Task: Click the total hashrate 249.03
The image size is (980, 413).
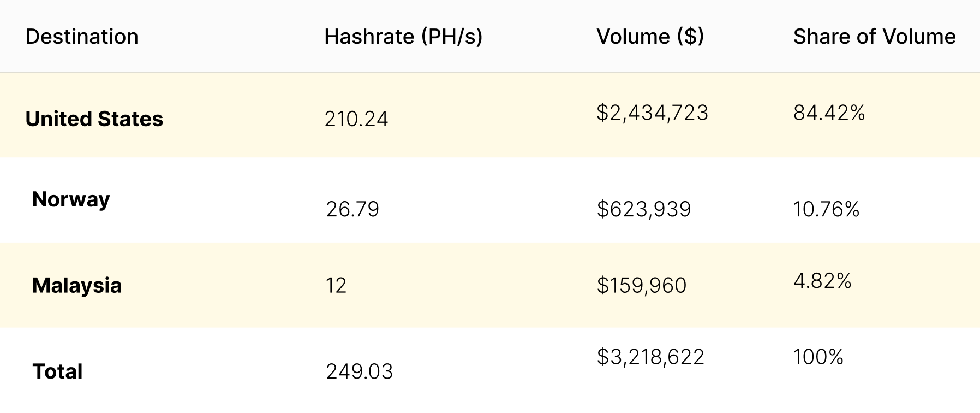Action: click(x=360, y=371)
